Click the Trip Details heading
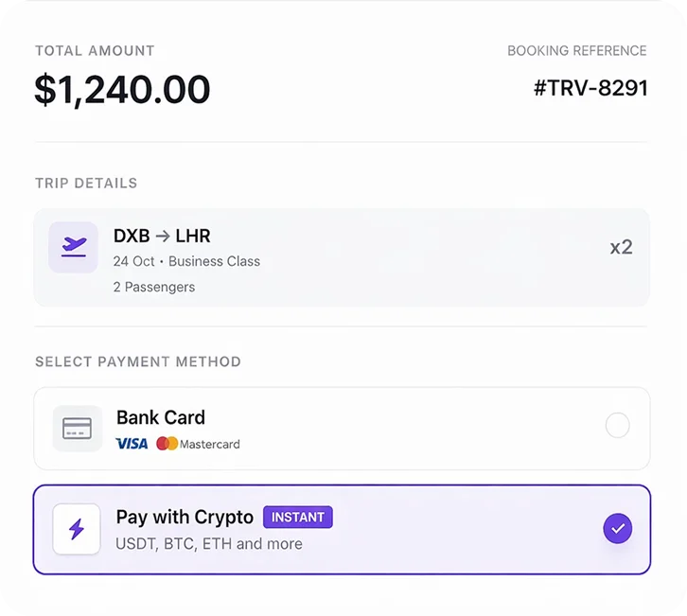The width and height of the screenshot is (687, 616). pyautogui.click(x=86, y=183)
